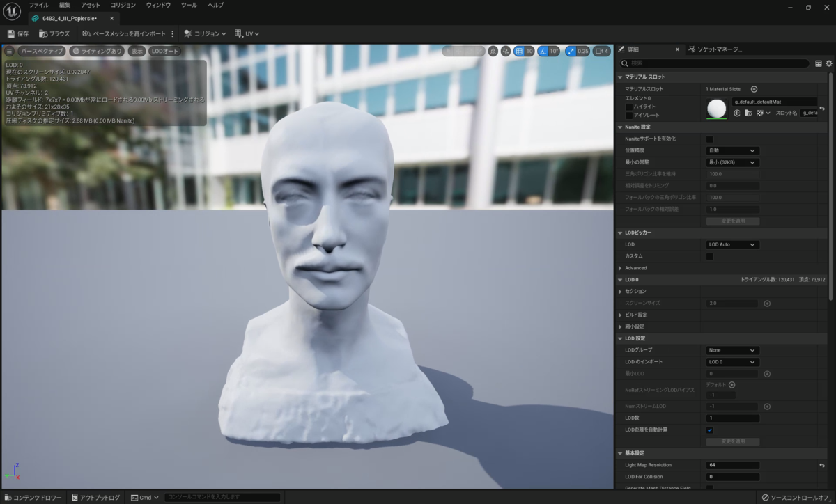Viewport: 836px width, 504px height.
Task: Click the Unreal Engine logo icon
Action: coord(12,12)
